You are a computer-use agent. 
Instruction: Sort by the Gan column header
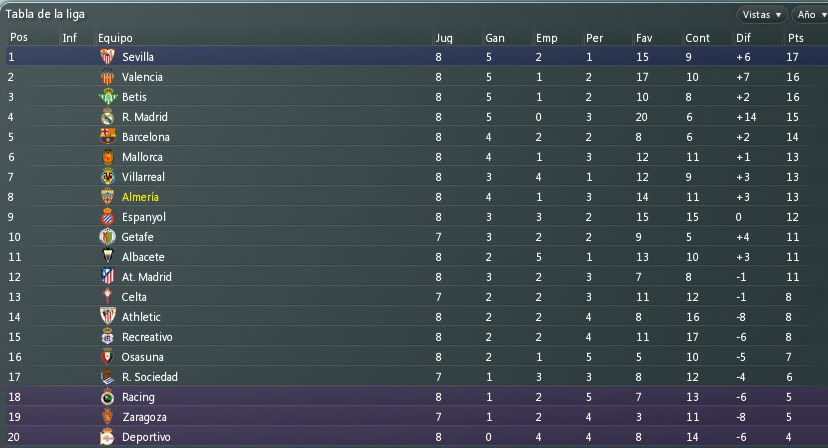click(495, 38)
